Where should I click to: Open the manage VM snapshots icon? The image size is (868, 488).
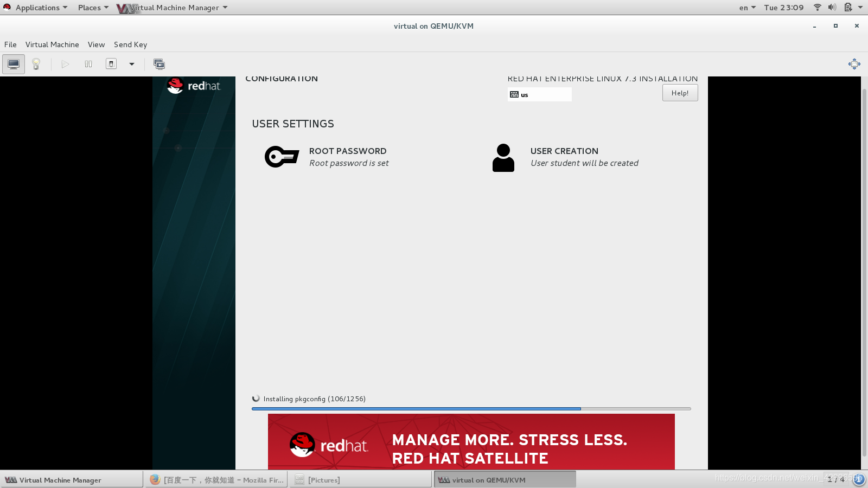coord(159,64)
